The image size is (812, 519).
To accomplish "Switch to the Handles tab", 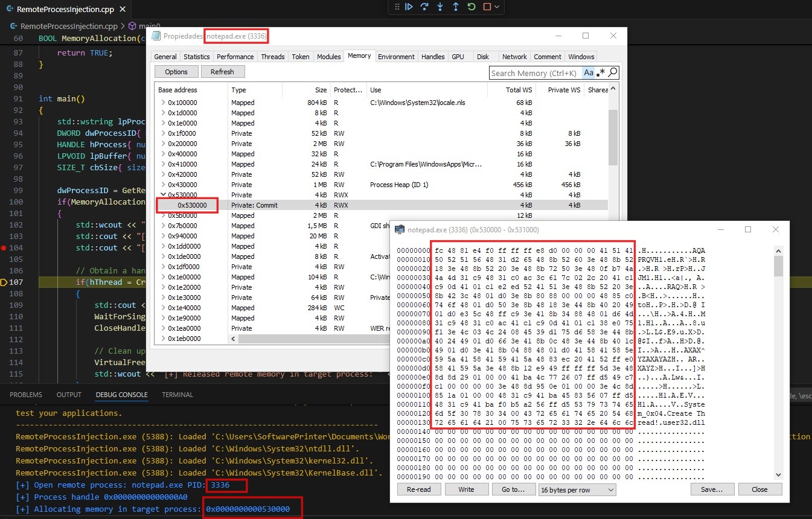I will pos(433,57).
